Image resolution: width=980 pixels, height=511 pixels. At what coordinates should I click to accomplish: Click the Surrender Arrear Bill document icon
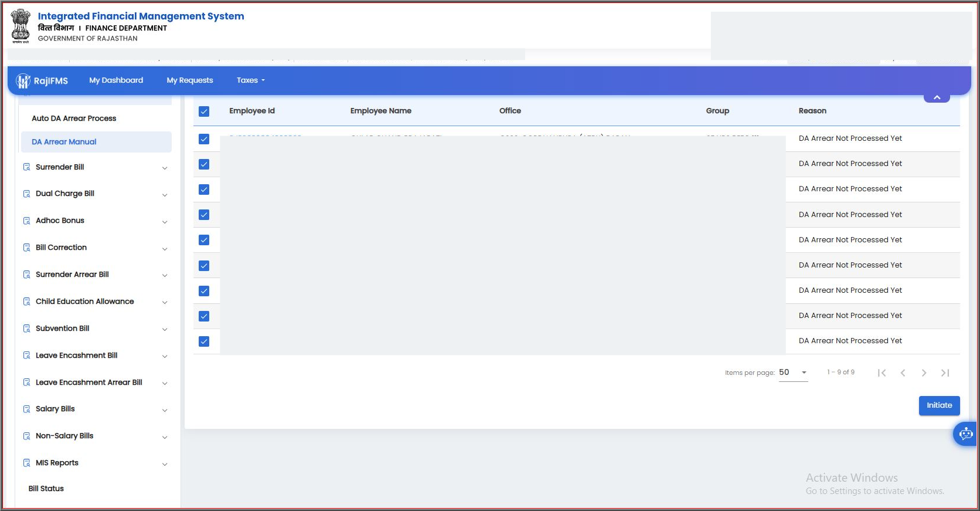26,275
